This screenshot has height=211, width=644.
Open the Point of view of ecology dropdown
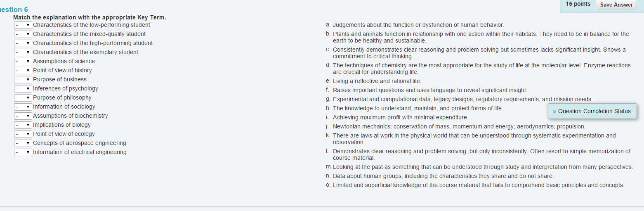(x=23, y=134)
